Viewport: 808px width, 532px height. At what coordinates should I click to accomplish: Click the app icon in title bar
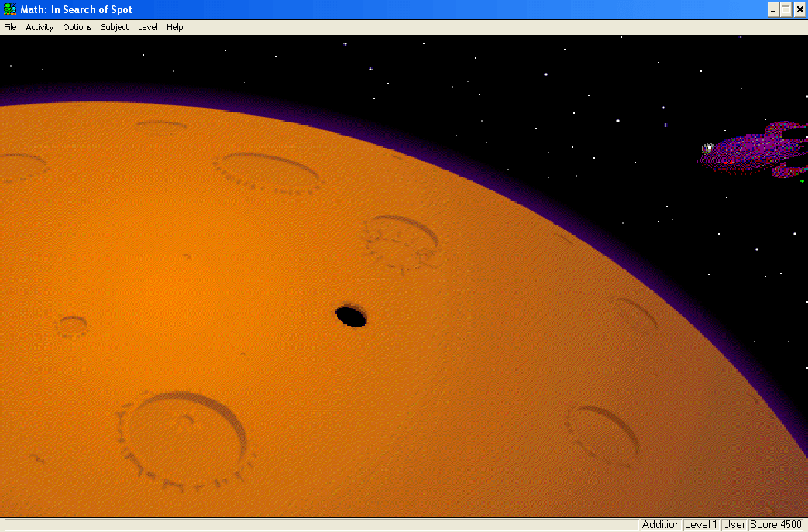pos(10,9)
